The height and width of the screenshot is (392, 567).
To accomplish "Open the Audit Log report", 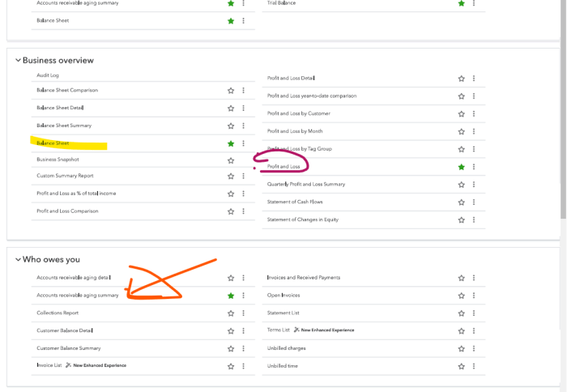I will [47, 75].
